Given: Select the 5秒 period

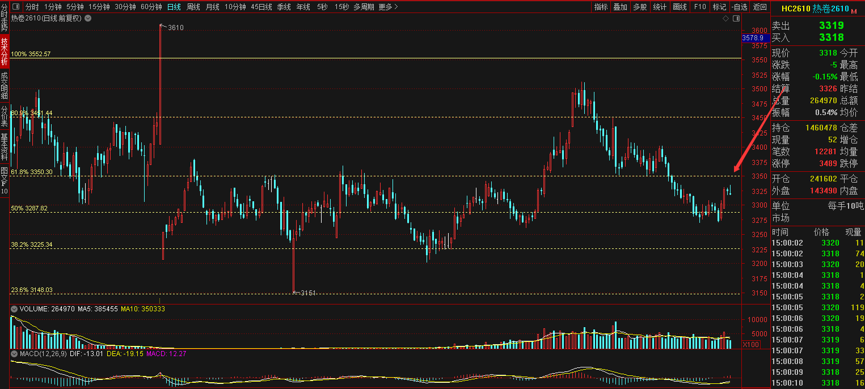Looking at the screenshot, I should [322, 7].
